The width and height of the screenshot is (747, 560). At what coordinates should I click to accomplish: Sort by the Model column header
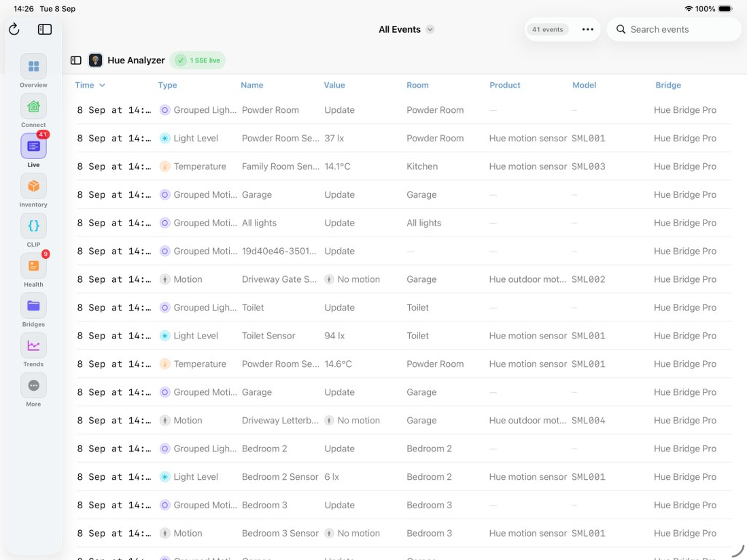pyautogui.click(x=584, y=85)
